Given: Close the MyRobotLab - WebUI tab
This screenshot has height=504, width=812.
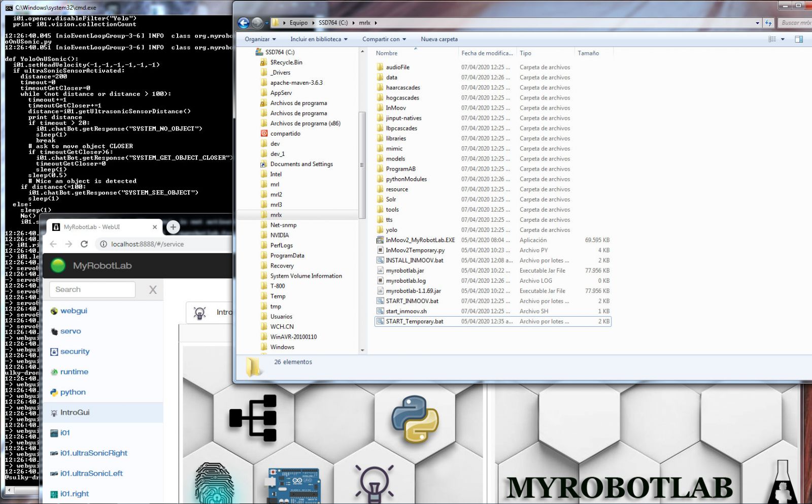Looking at the screenshot, I should [x=155, y=227].
